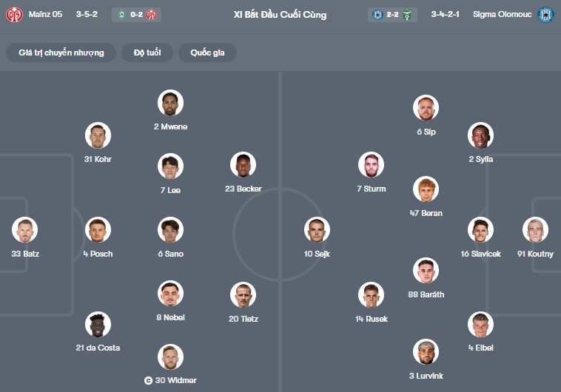561x392 pixels.
Task: Click the Mainz 05 team name
Action: click(x=47, y=15)
